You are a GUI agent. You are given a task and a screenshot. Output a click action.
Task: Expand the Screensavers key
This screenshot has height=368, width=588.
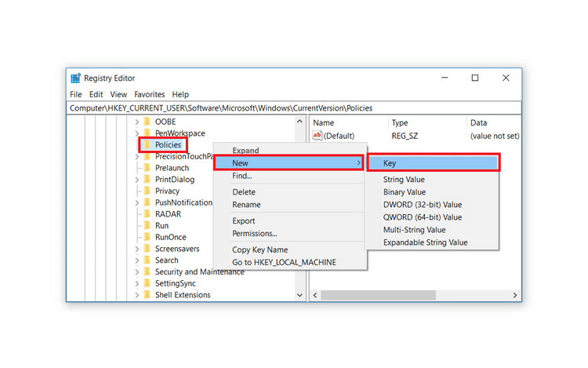137,249
